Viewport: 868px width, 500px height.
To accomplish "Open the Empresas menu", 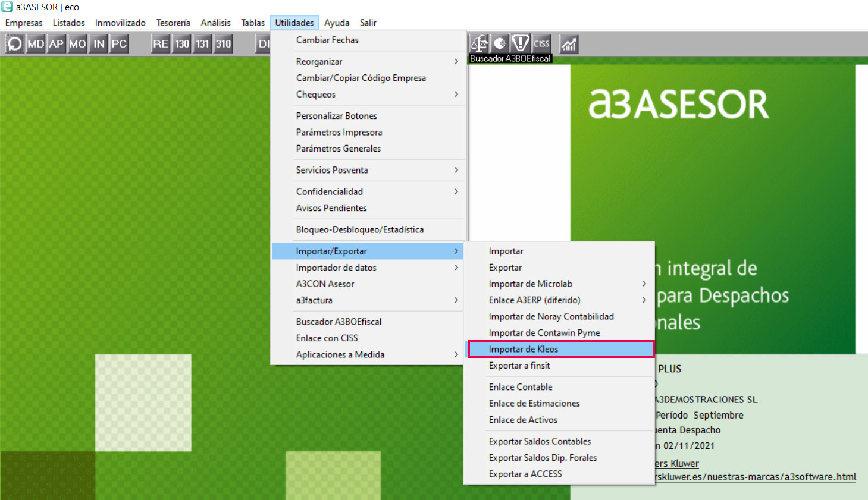I will (24, 23).
